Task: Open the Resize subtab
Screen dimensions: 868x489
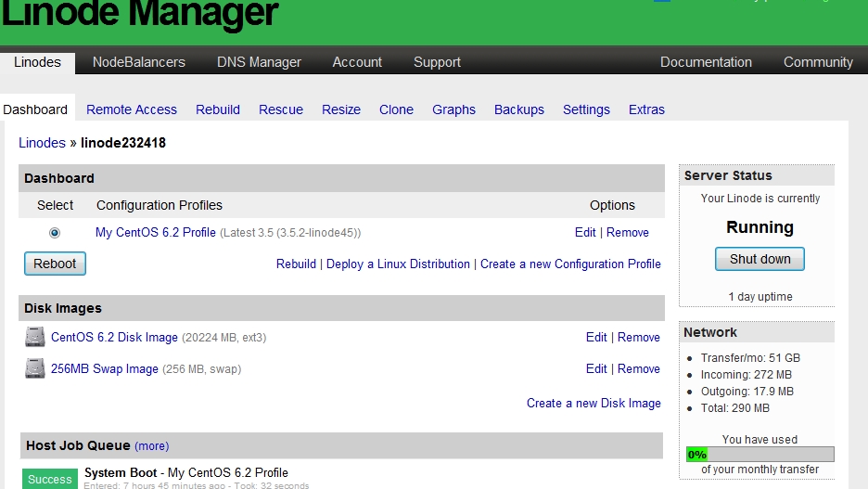Action: (341, 109)
